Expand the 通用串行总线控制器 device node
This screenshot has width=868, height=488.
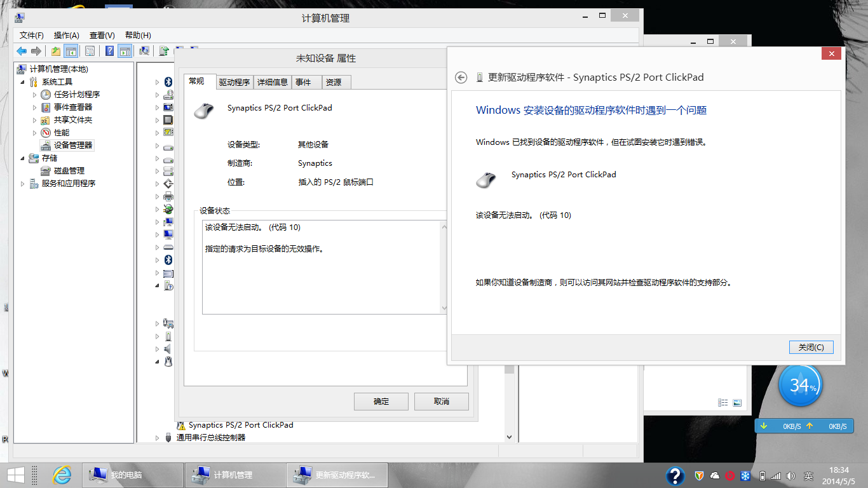[x=158, y=438]
